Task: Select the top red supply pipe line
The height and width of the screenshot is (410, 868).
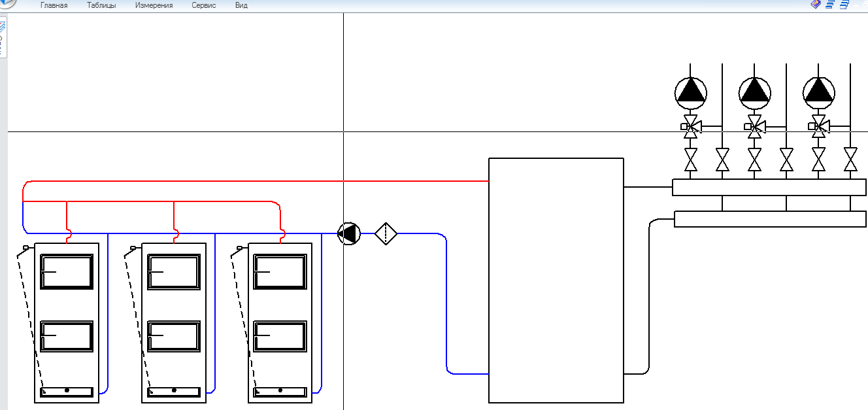Action: [x=261, y=181]
